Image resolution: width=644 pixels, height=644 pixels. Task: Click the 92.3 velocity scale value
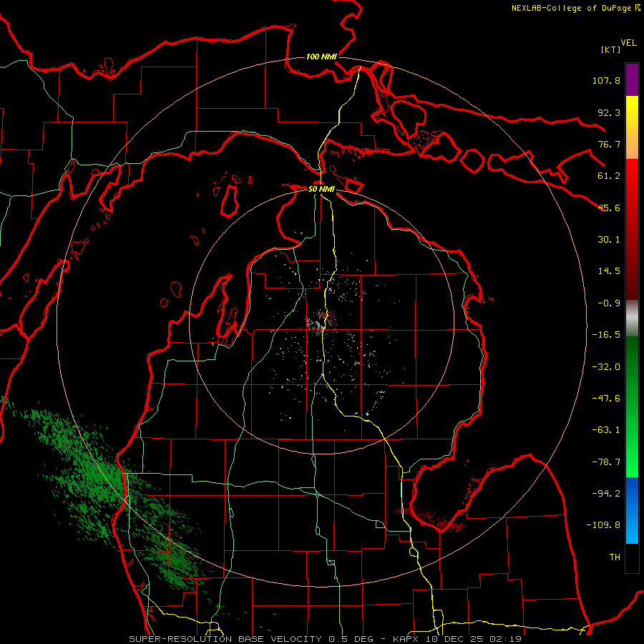(609, 112)
